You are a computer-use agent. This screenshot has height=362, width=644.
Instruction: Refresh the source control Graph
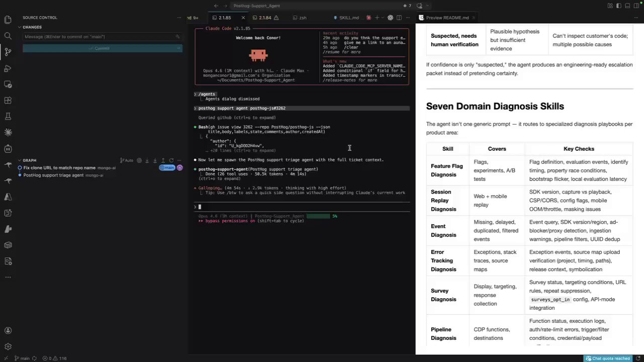click(x=171, y=160)
